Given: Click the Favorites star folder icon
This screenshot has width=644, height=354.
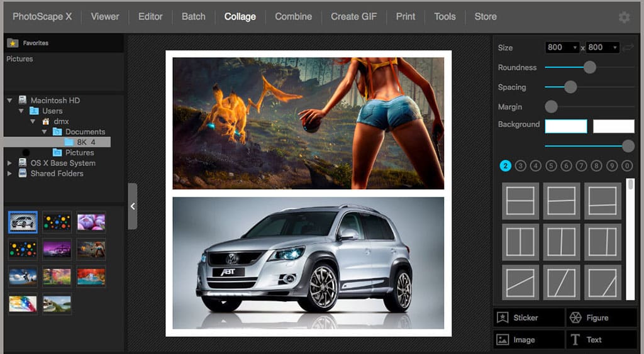Looking at the screenshot, I should coord(13,43).
